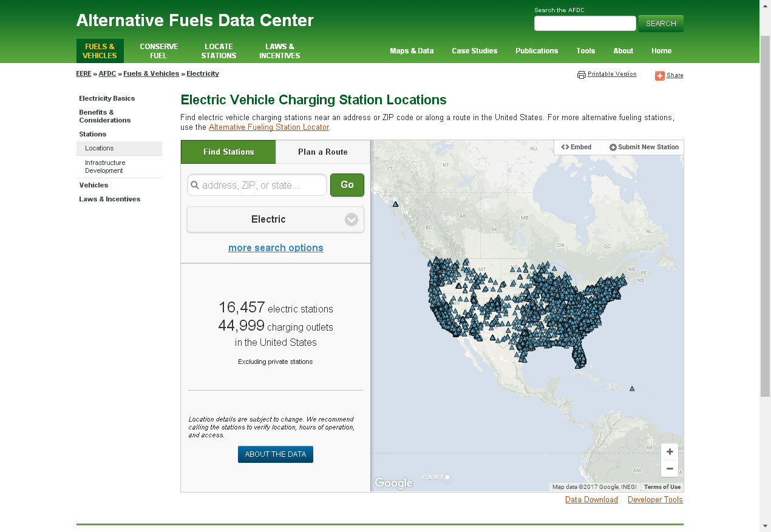Viewport: 771px width, 532px height.
Task: Click the printer icon for Printable Version
Action: (x=581, y=73)
